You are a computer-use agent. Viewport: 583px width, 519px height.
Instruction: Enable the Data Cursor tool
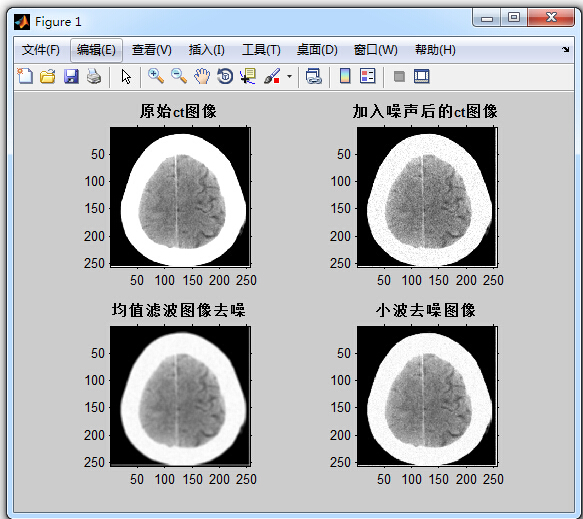pyautogui.click(x=248, y=76)
